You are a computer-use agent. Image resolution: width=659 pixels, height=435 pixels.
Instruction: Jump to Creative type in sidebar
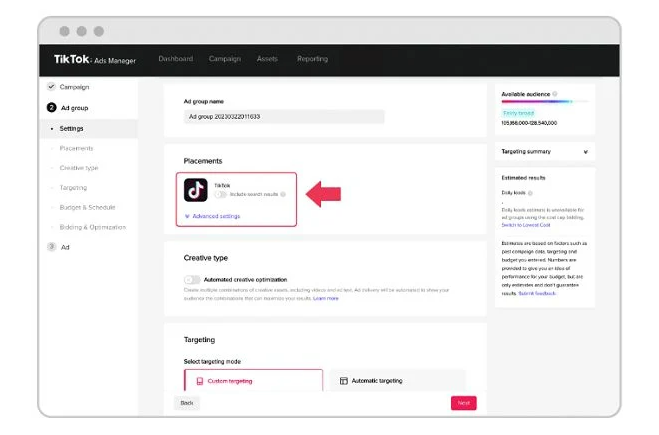pyautogui.click(x=79, y=168)
